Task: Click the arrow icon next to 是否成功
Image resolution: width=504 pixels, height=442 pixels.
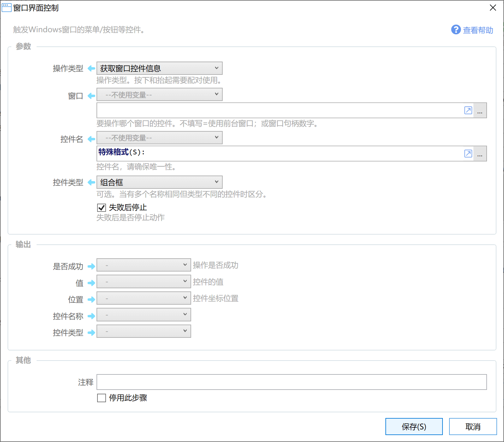Action: coord(91,266)
